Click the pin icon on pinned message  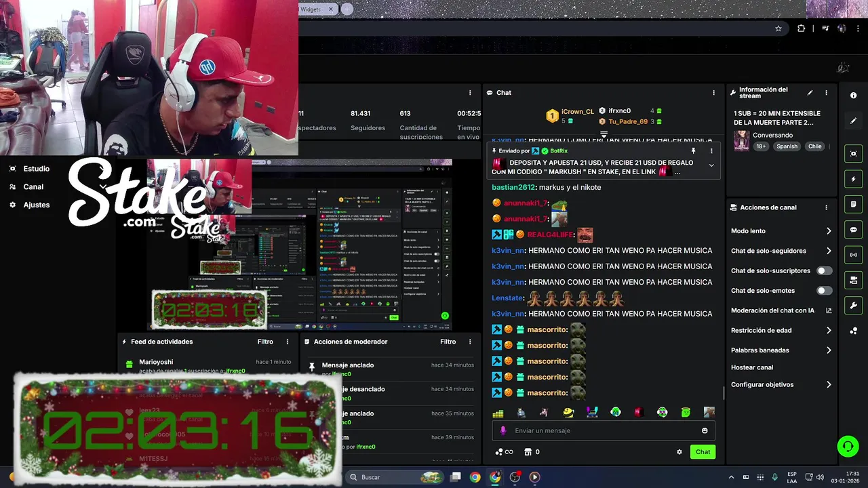pyautogui.click(x=694, y=151)
